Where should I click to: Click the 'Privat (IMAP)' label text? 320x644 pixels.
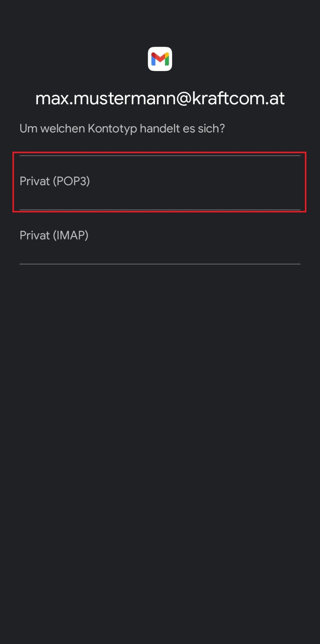pos(54,235)
